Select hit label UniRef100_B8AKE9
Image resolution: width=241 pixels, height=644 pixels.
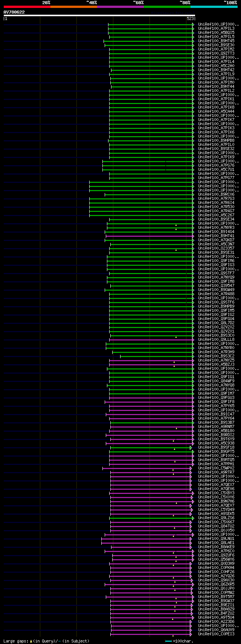point(216,547)
